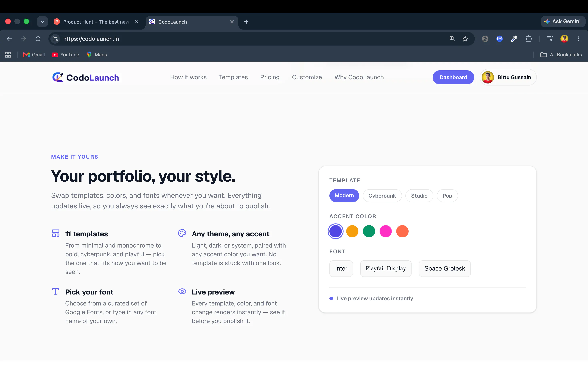Select the Pop template
Screen dimensions: 588x382
coord(447,196)
